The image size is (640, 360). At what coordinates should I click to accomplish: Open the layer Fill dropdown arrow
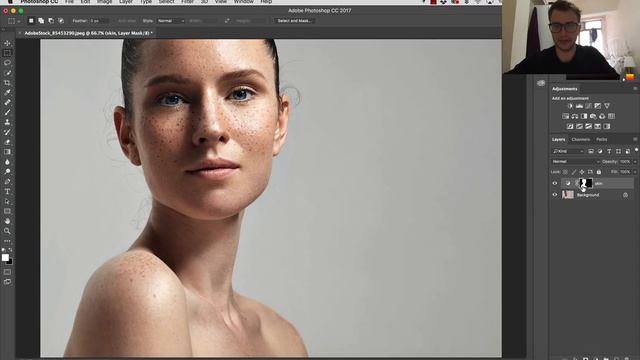(x=635, y=172)
